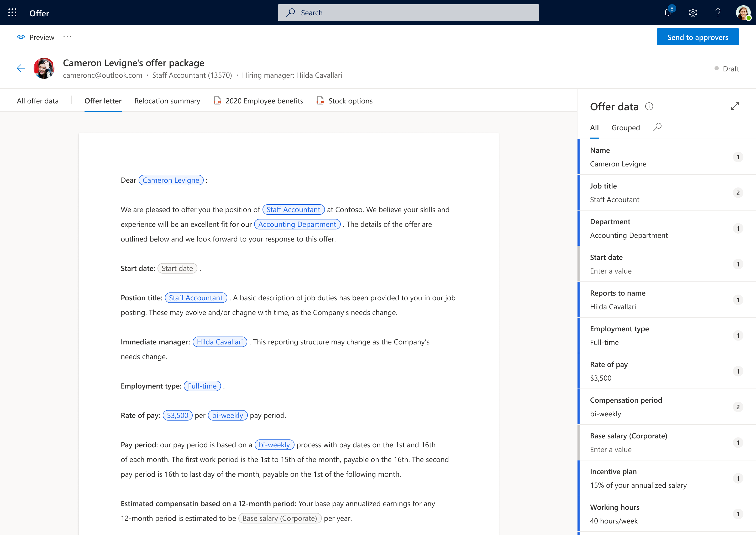Open the user profile avatar menu

click(743, 13)
